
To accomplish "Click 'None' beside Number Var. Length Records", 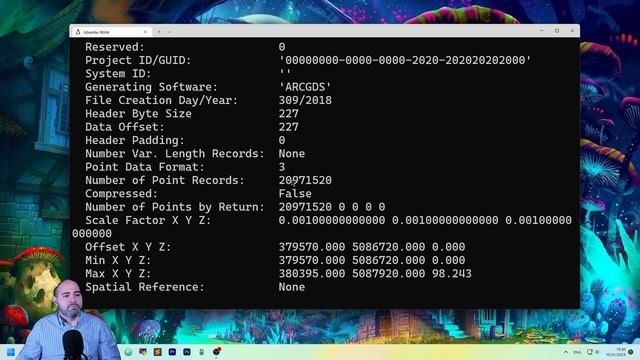I will pyautogui.click(x=292, y=154).
